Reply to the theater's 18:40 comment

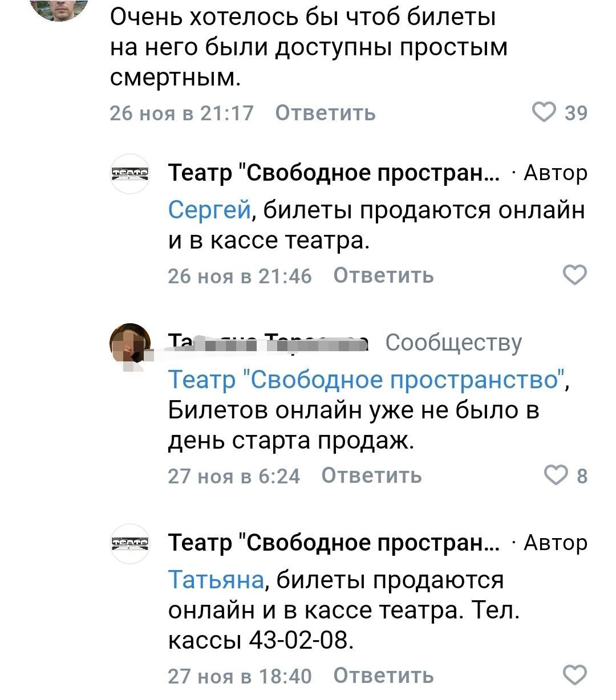pyautogui.click(x=383, y=675)
